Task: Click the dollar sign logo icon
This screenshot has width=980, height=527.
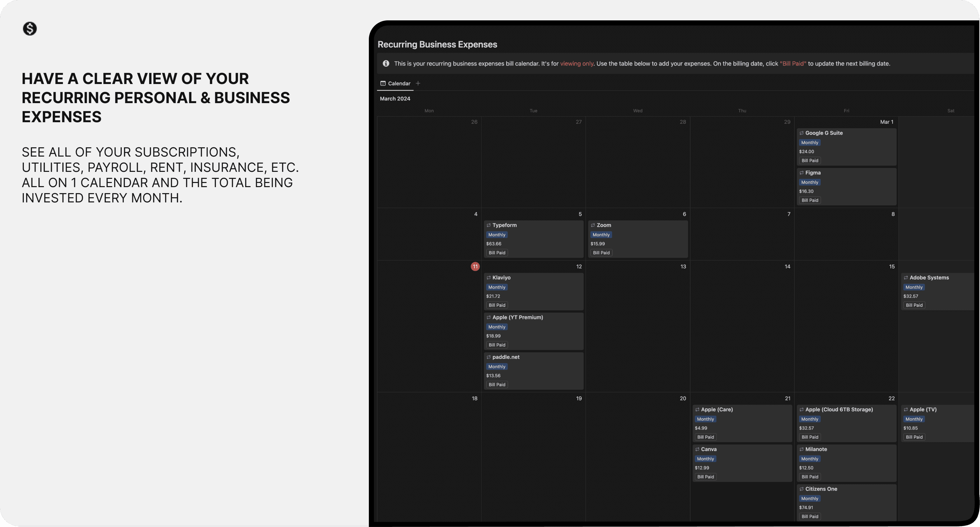Action: (x=30, y=29)
